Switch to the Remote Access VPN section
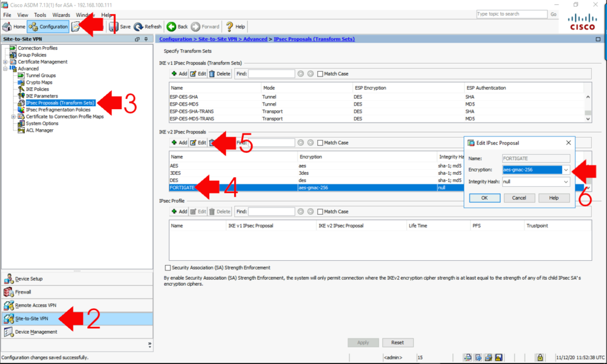This screenshot has width=607, height=364. point(77,305)
